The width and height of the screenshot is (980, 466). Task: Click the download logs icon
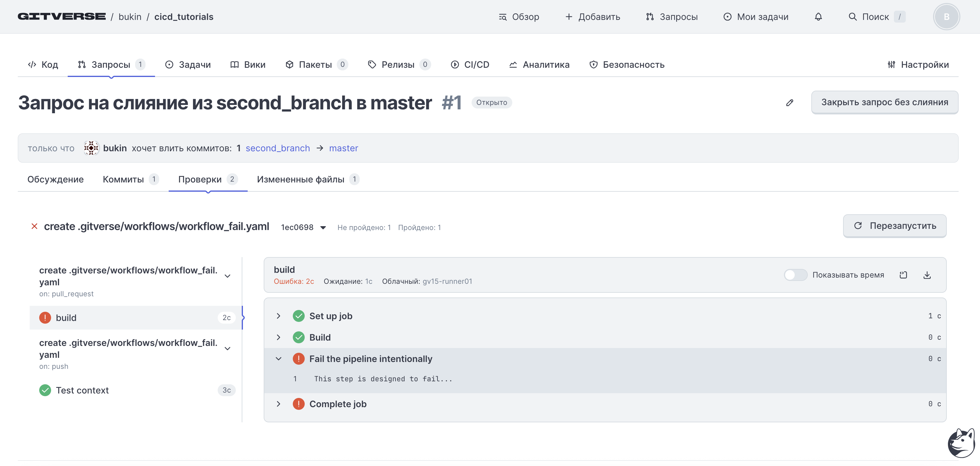tap(927, 275)
